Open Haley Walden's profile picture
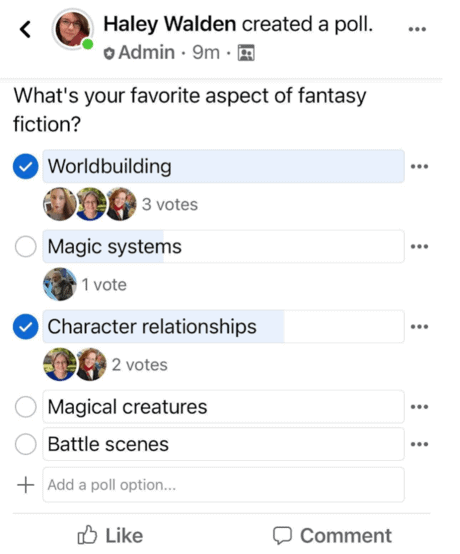Screen dimensions: 460x554 tap(73, 29)
